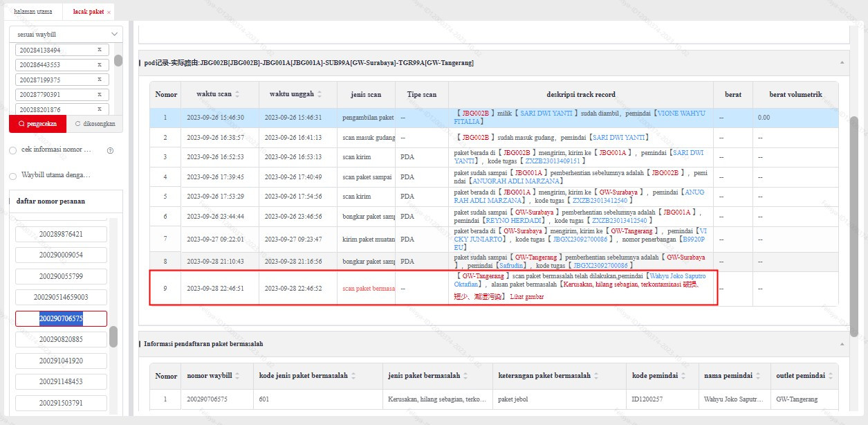Screen dimensions: 868x425
Task: Open the sesuai waybill dropdown
Action: [66, 34]
